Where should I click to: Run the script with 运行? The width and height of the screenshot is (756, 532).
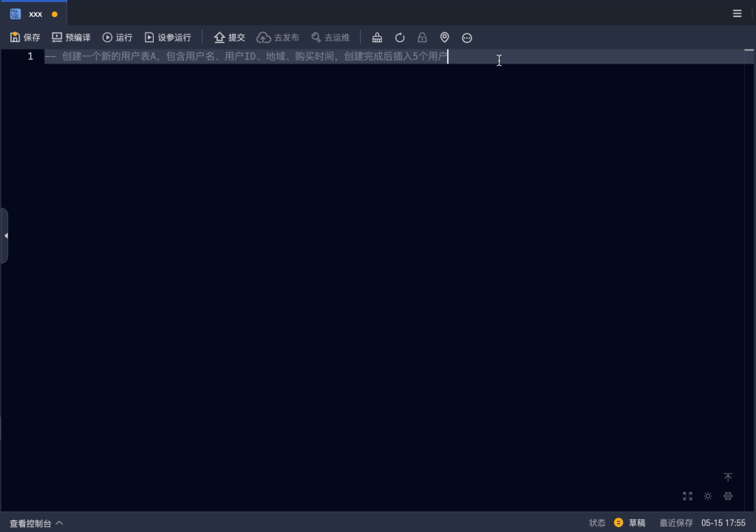(118, 37)
